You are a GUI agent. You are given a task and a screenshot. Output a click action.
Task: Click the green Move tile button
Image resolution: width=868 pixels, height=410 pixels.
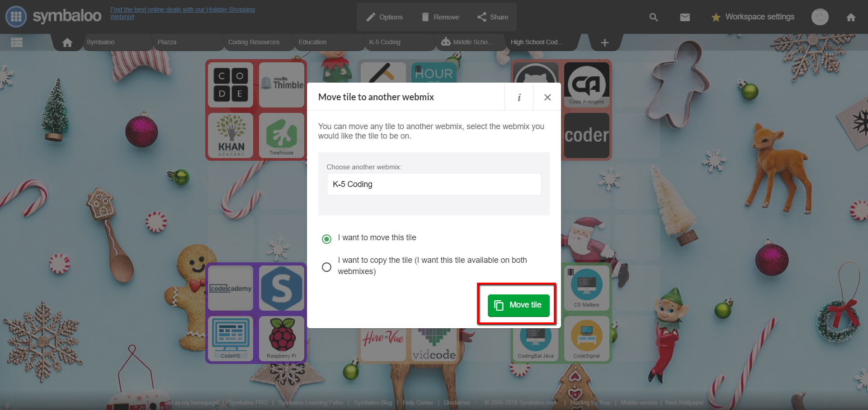pos(519,305)
